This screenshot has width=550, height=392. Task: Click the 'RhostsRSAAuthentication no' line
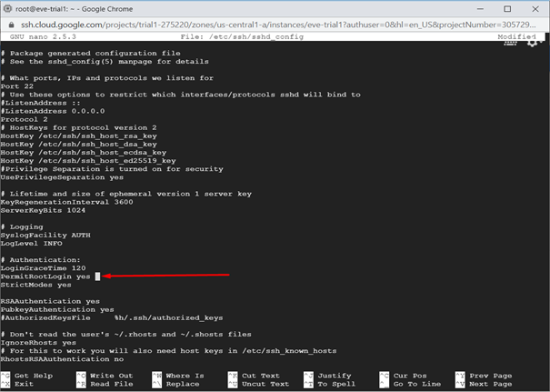pos(62,359)
